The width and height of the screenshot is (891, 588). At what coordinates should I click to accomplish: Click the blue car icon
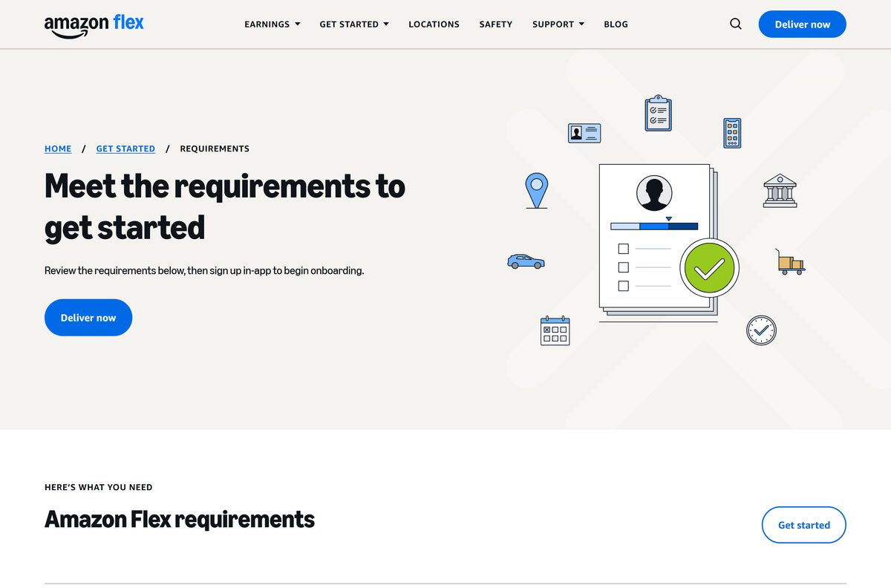pos(526,261)
